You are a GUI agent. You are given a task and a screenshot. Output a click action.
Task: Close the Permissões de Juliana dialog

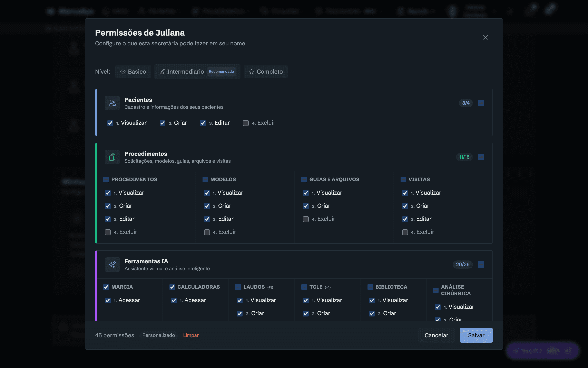pos(485,37)
